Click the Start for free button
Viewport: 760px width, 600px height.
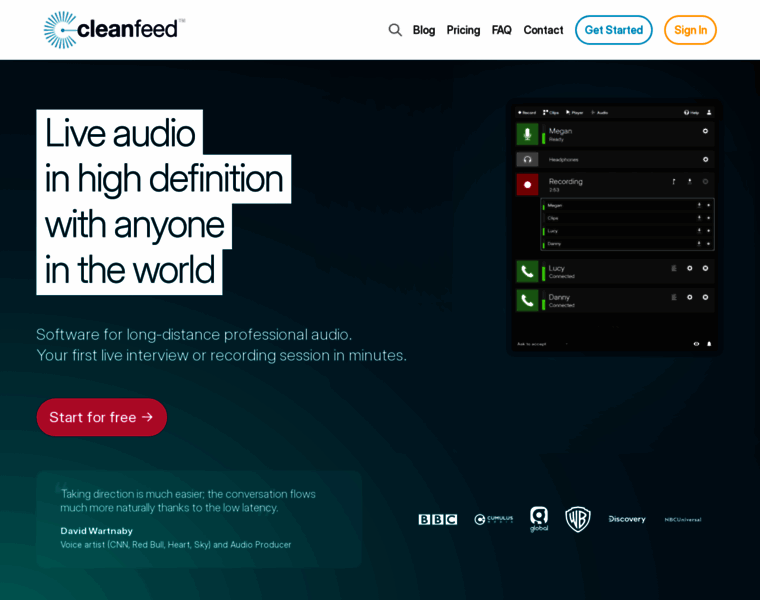pyautogui.click(x=102, y=417)
